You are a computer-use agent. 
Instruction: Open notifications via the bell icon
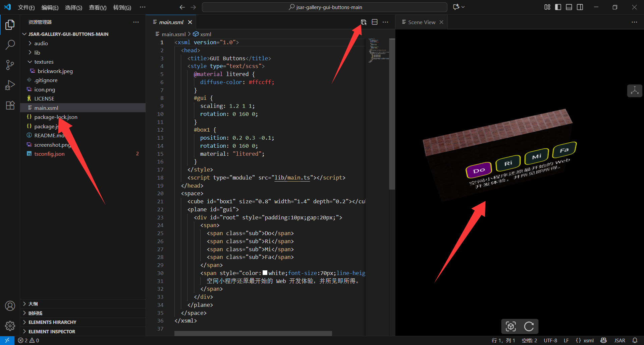(x=635, y=340)
